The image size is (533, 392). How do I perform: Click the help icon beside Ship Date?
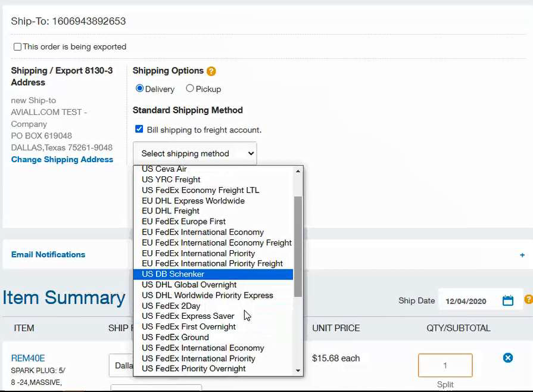[x=528, y=300]
